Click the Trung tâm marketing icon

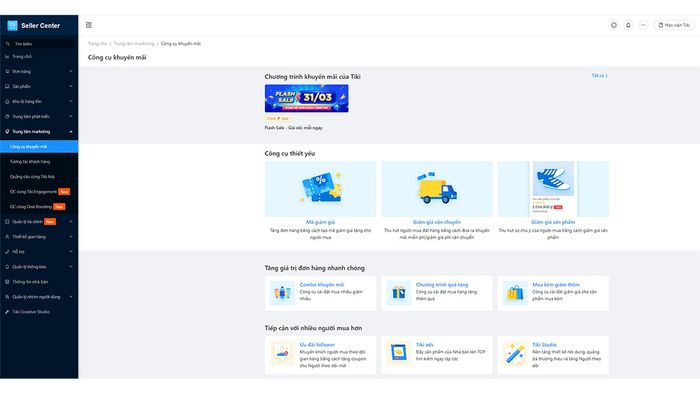tap(7, 132)
